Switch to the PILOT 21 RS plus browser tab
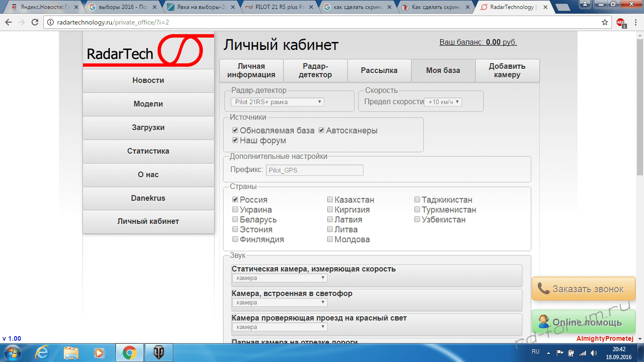The width and height of the screenshot is (644, 362). 280,8
